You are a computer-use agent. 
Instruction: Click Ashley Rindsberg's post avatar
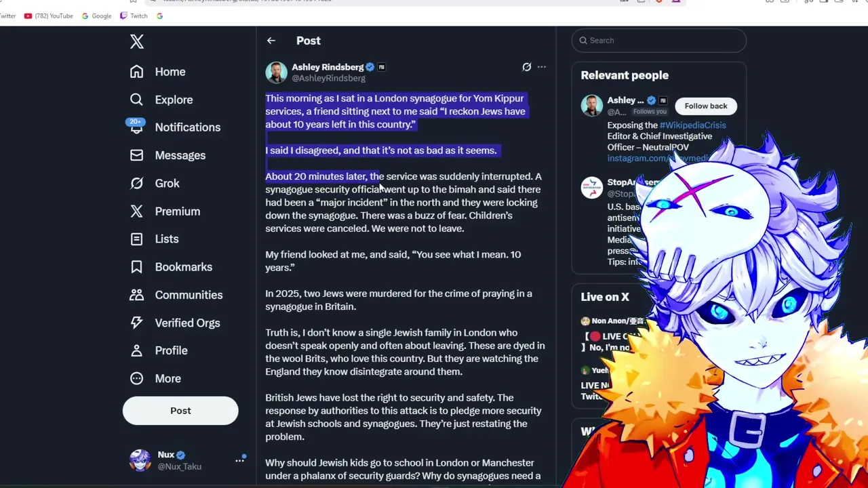click(276, 73)
